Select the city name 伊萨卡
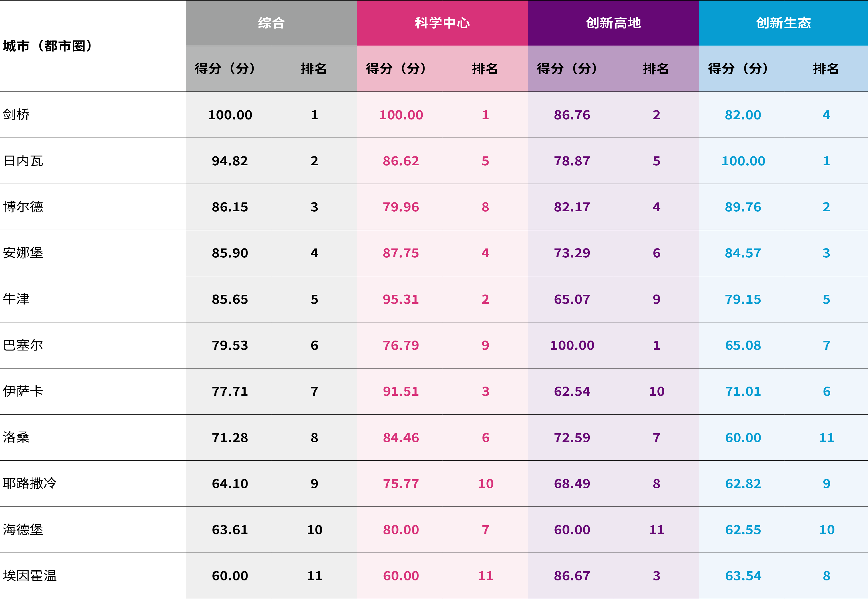Viewport: 868px width, 599px height. [x=23, y=391]
